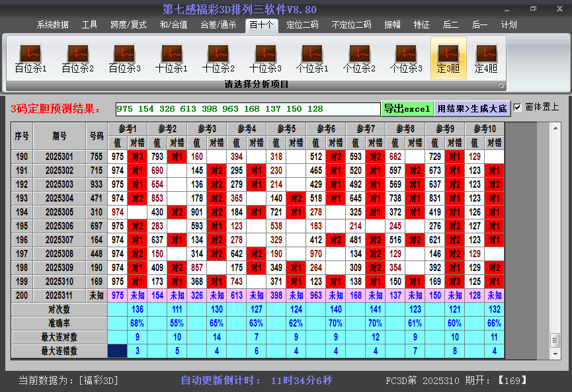The image size is (572, 392).
Task: Click the 导出excel button
Action: tap(407, 108)
